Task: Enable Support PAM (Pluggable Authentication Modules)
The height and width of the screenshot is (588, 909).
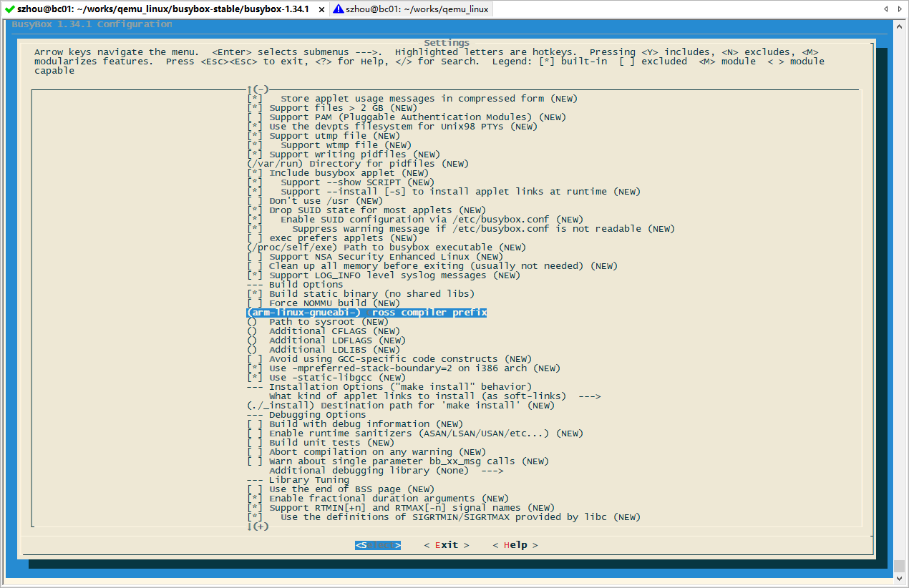Action: pos(406,117)
